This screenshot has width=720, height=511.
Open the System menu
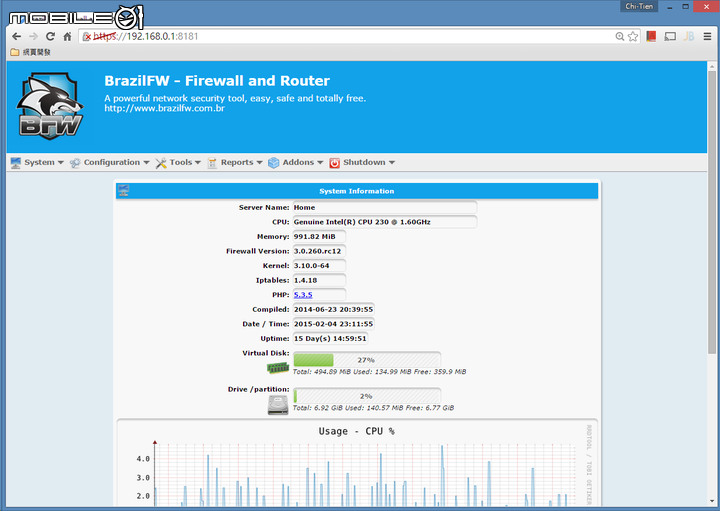tap(37, 163)
